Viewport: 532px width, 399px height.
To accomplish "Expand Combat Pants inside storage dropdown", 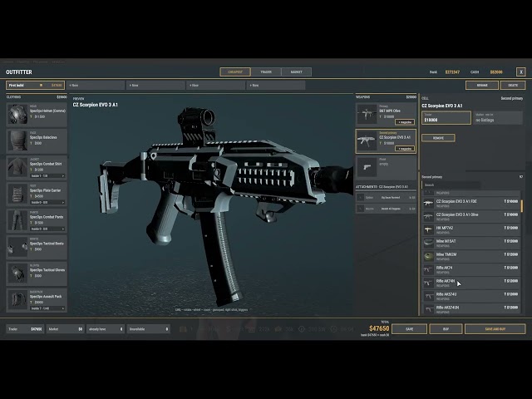I will pyautogui.click(x=47, y=229).
